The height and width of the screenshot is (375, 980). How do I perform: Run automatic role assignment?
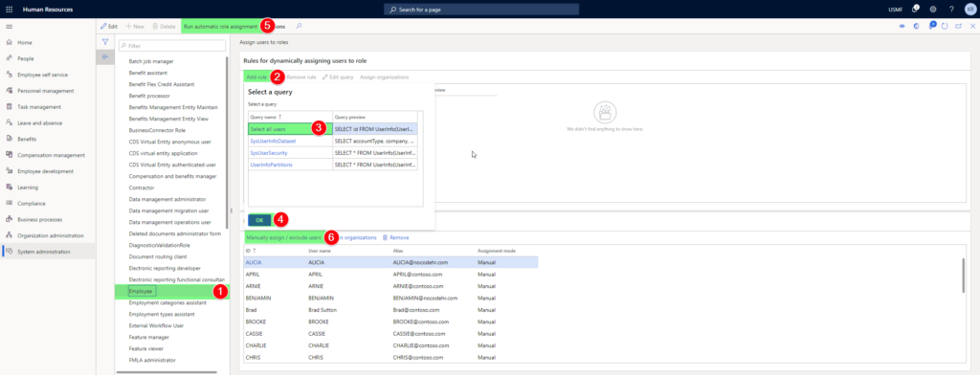coord(220,26)
